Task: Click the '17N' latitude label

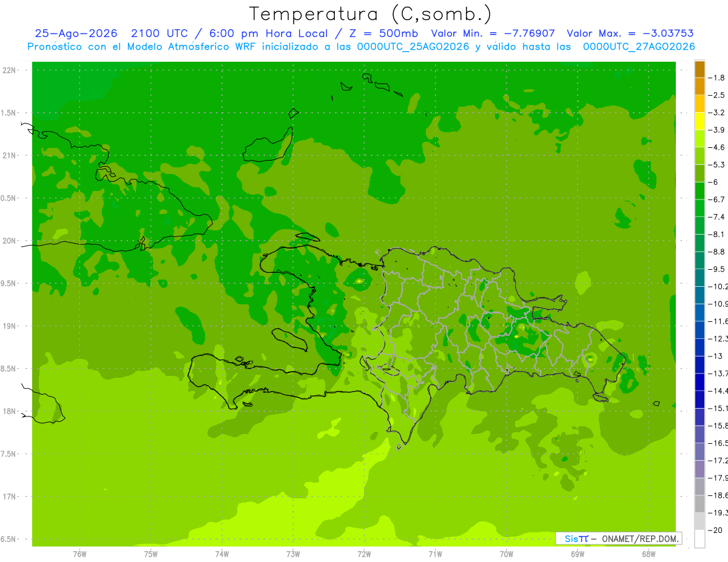Action: (10, 497)
